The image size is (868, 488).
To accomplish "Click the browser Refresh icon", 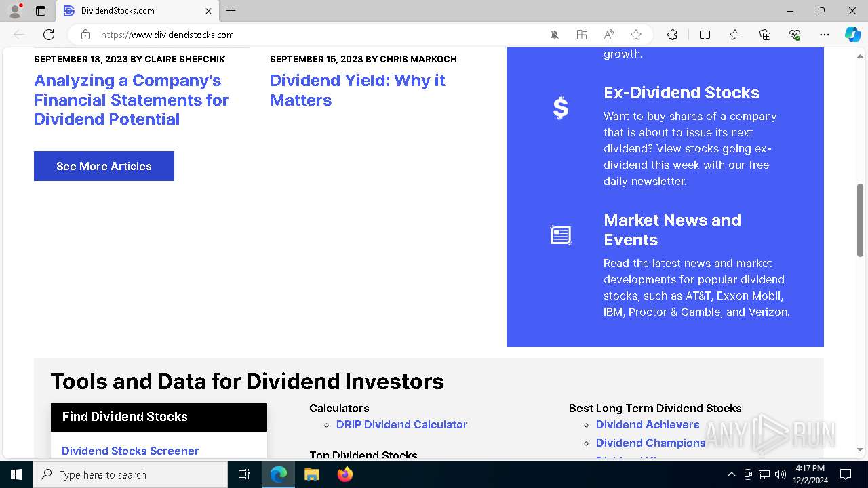I will tap(49, 35).
